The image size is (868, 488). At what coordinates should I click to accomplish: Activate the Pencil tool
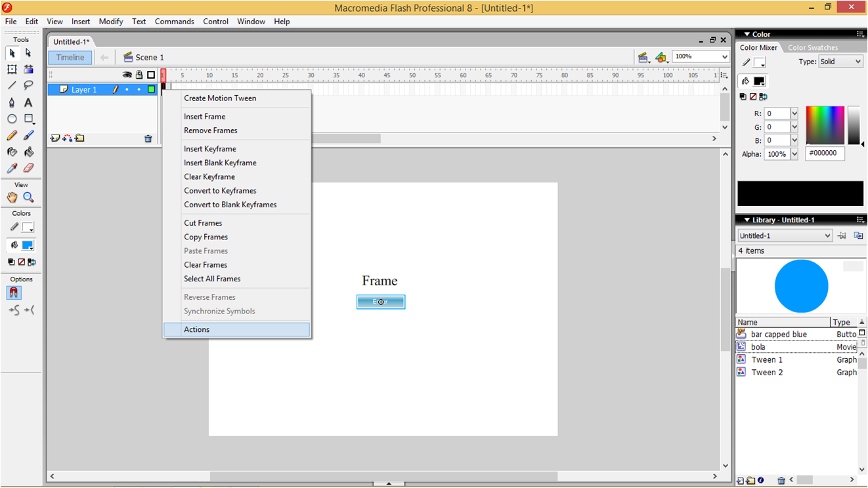pyautogui.click(x=12, y=136)
